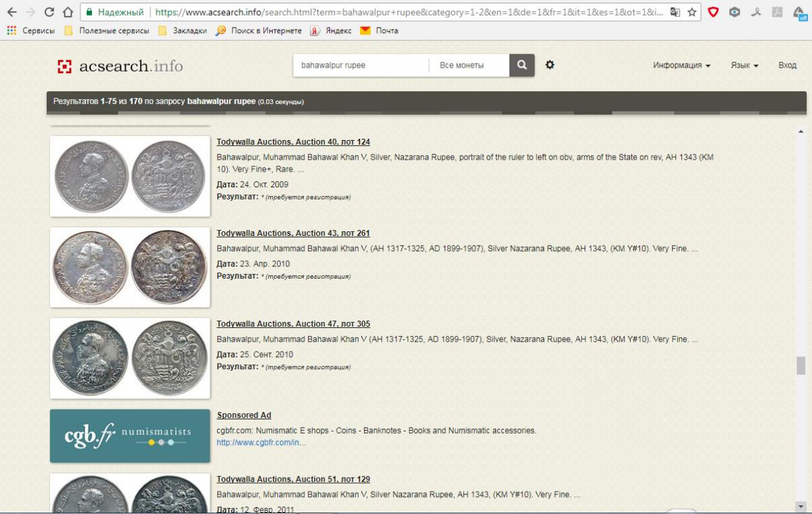Click the extension icon with off badge
The height and width of the screenshot is (514, 812).
(800, 13)
